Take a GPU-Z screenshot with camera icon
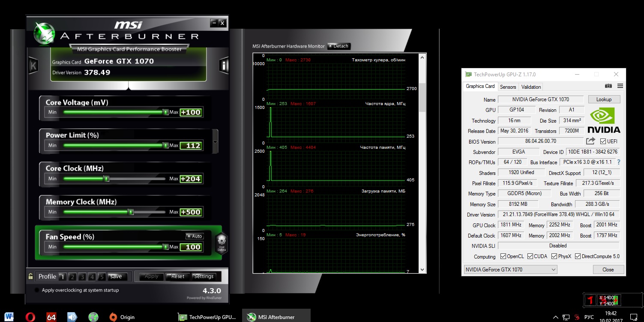This screenshot has height=322, width=644. click(x=608, y=86)
